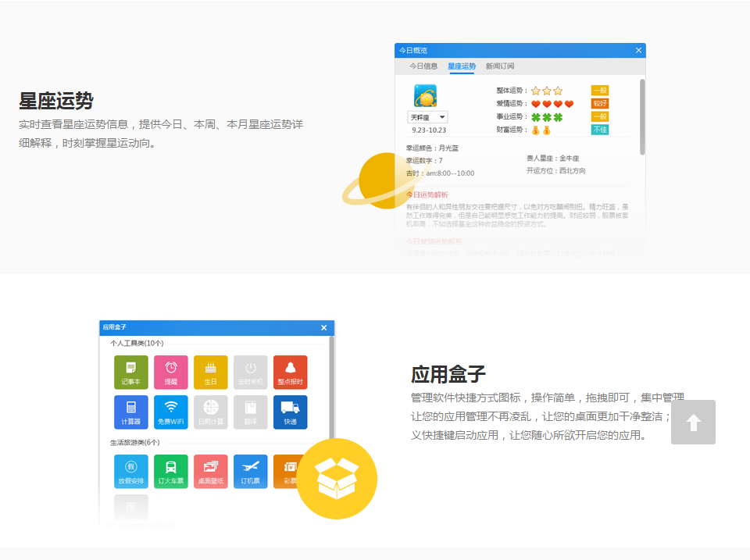
Task: Open the 彩票 lottery tile
Action: click(x=286, y=471)
